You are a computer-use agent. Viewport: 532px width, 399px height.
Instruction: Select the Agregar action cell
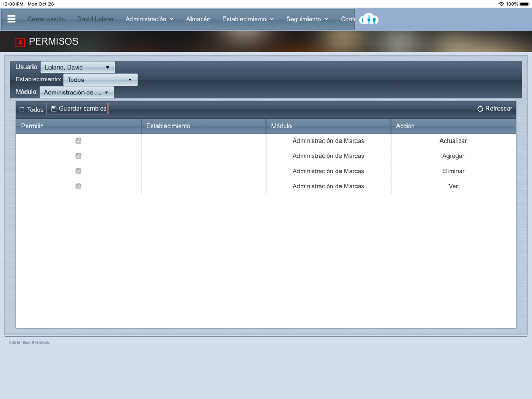453,156
